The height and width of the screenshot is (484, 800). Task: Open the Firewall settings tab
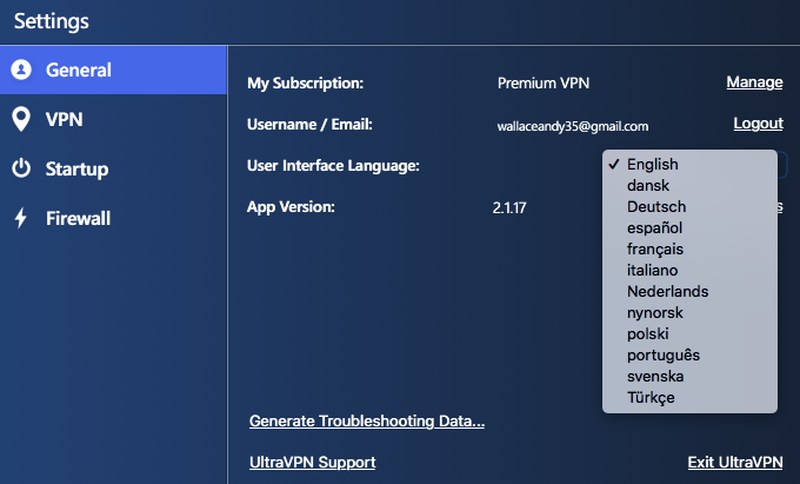[113, 218]
